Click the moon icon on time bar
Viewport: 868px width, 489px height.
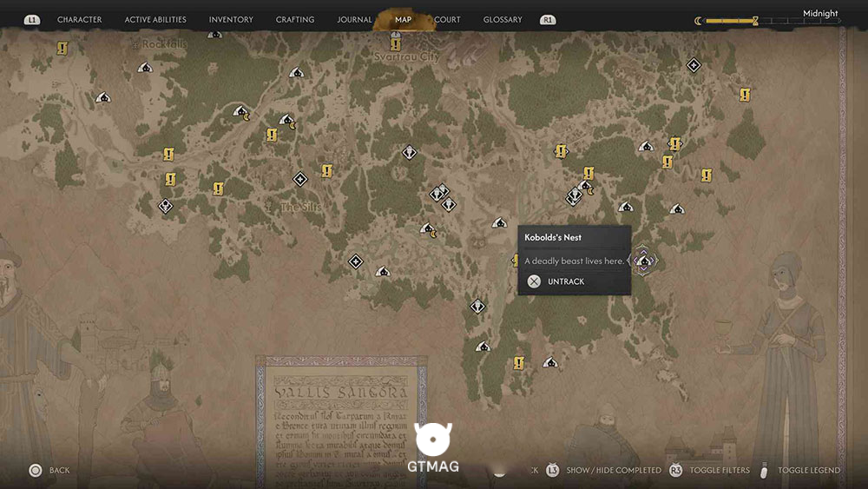pyautogui.click(x=698, y=21)
